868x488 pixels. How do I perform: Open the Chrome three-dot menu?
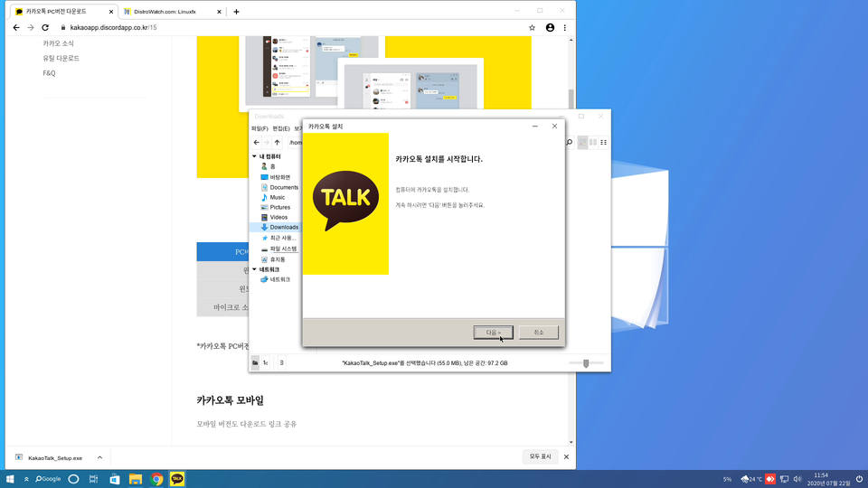[564, 28]
